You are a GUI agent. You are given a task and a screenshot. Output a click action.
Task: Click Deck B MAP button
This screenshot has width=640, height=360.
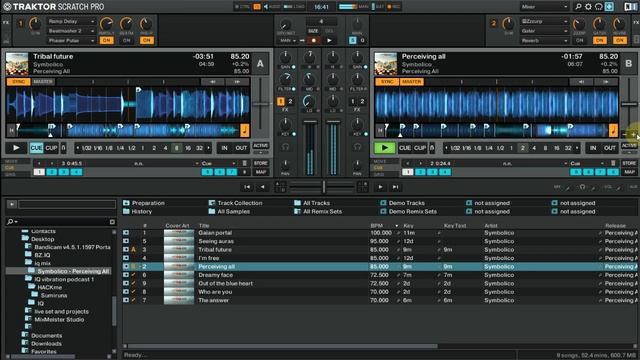click(629, 172)
